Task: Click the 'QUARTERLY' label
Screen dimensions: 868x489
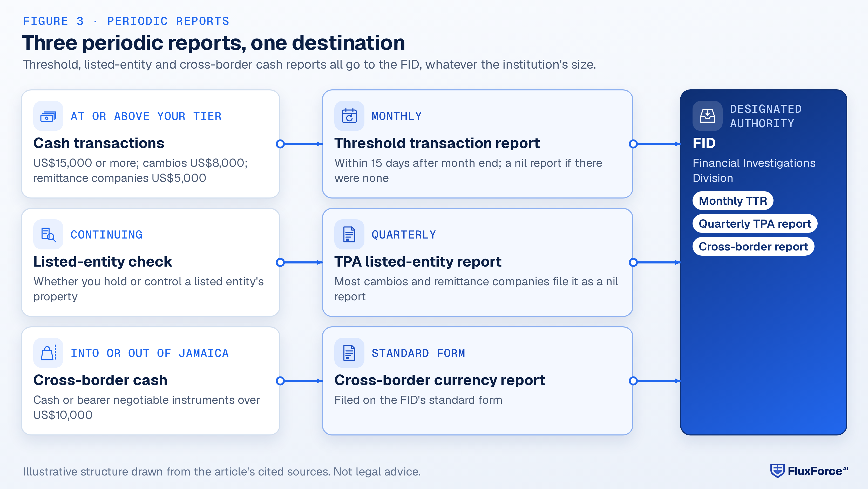Action: click(x=404, y=234)
